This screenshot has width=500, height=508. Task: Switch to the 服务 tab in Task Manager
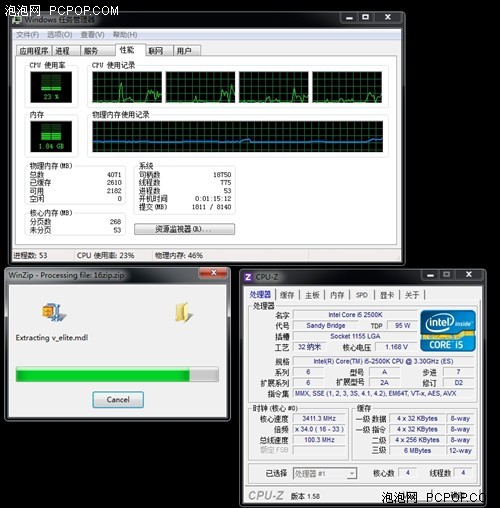(x=97, y=51)
